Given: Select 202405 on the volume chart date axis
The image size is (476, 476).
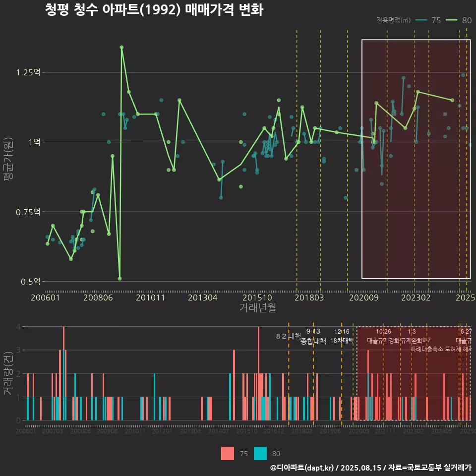Looking at the screenshot, I should click(x=442, y=431).
